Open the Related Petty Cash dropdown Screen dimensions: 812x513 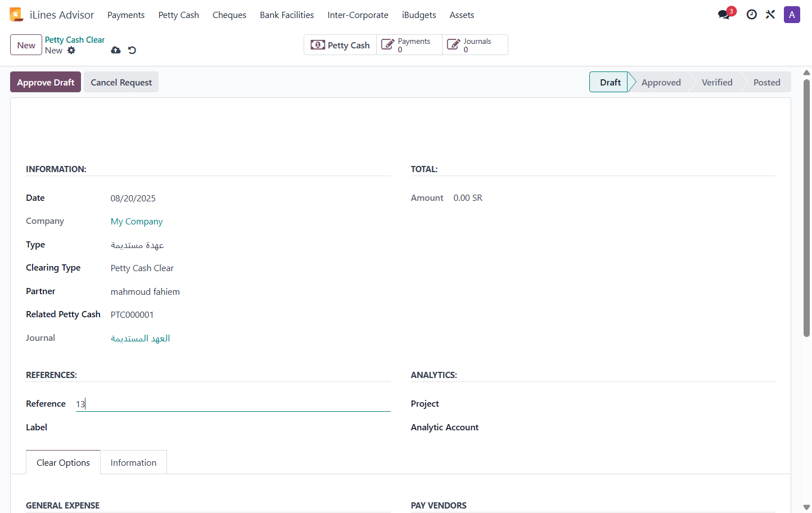coord(250,315)
